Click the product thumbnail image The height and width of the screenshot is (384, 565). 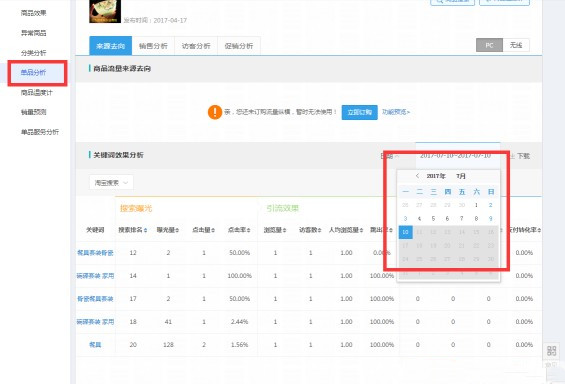tap(105, 11)
